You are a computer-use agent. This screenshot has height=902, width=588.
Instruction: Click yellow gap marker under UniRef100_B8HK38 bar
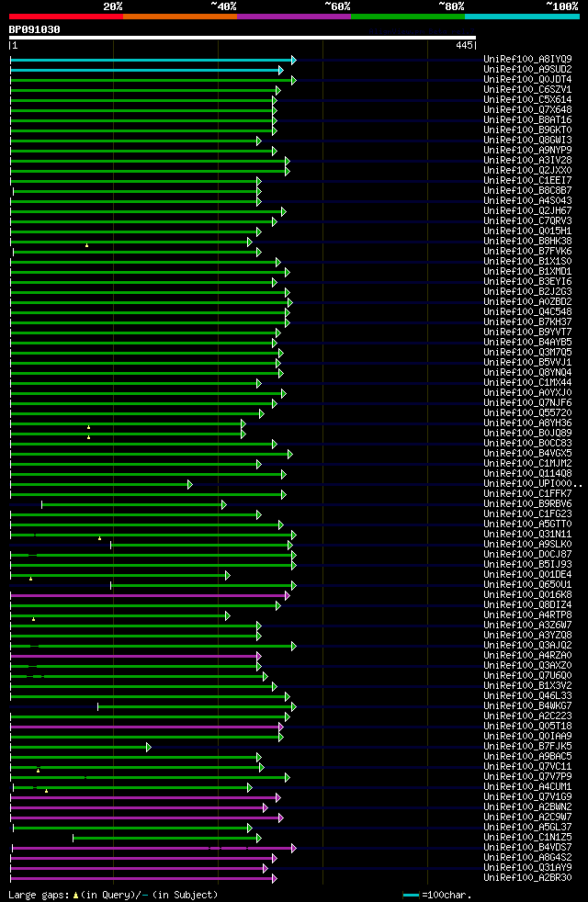click(87, 245)
